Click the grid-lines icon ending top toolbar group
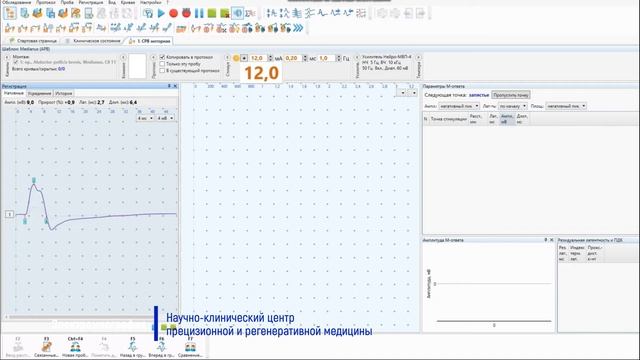640x360 pixels. (361, 13)
